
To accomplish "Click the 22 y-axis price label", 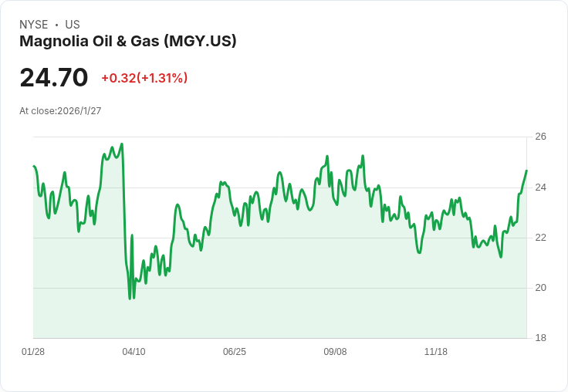I will point(541,238).
